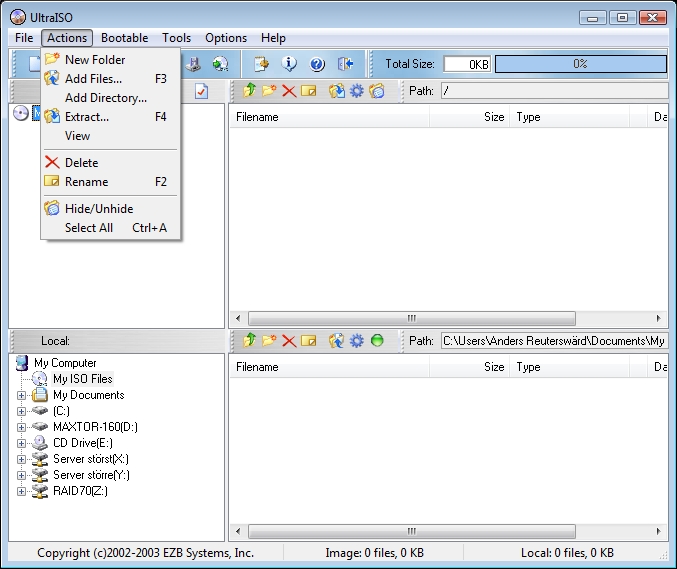Choose Extract... from Actions menu

pyautogui.click(x=111, y=117)
